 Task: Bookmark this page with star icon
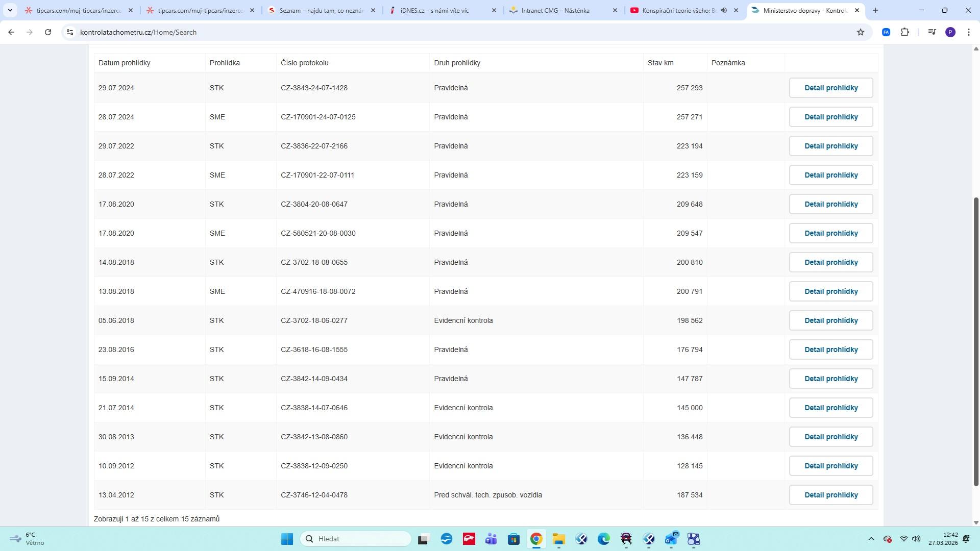861,32
